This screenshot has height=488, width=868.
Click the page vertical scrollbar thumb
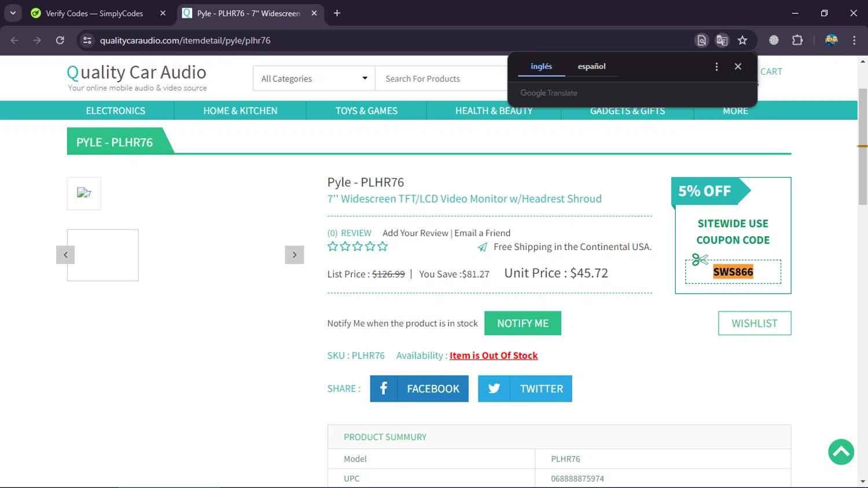863,146
